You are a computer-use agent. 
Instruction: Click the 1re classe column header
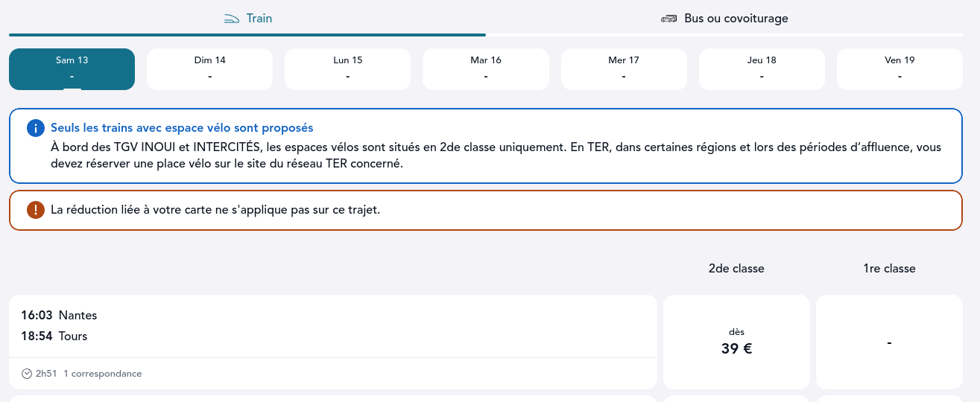pos(889,268)
